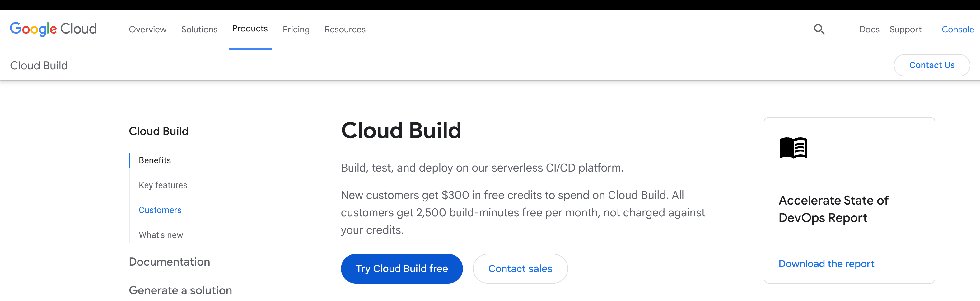Image resolution: width=980 pixels, height=301 pixels.
Task: Open Key features in the sidebar
Action: click(163, 185)
